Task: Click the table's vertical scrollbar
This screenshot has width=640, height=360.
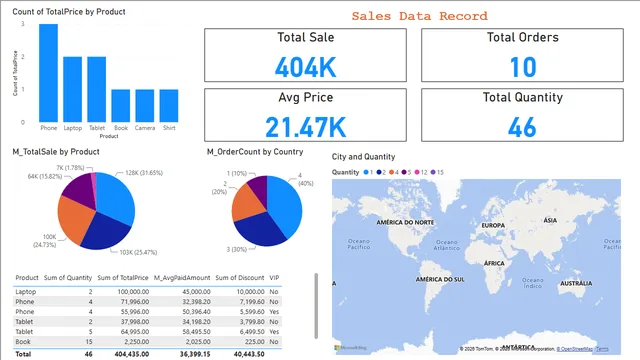Action: (316, 306)
